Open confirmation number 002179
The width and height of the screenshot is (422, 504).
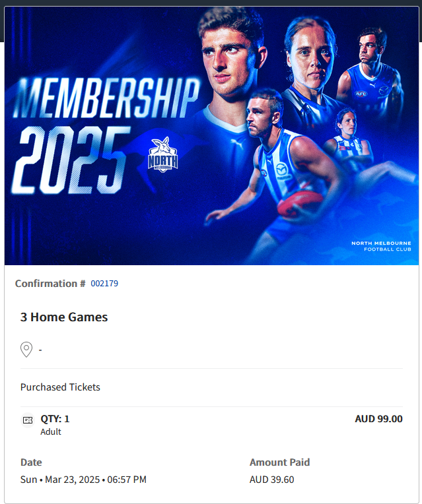pos(104,284)
